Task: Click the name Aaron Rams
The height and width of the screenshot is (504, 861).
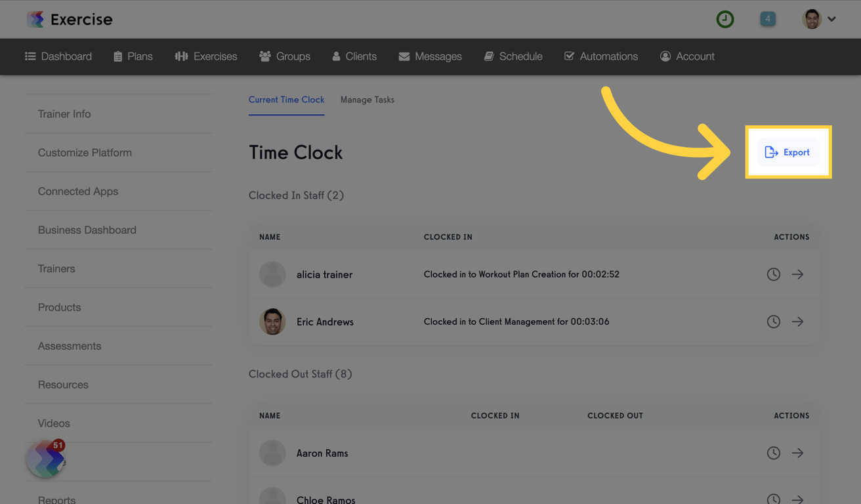Action: (x=322, y=453)
